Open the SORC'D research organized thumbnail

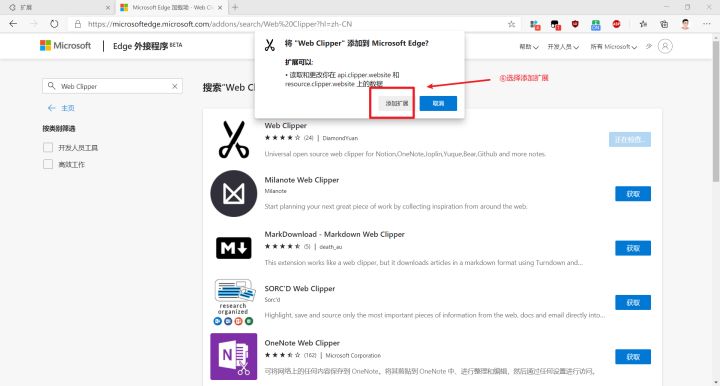point(234,302)
